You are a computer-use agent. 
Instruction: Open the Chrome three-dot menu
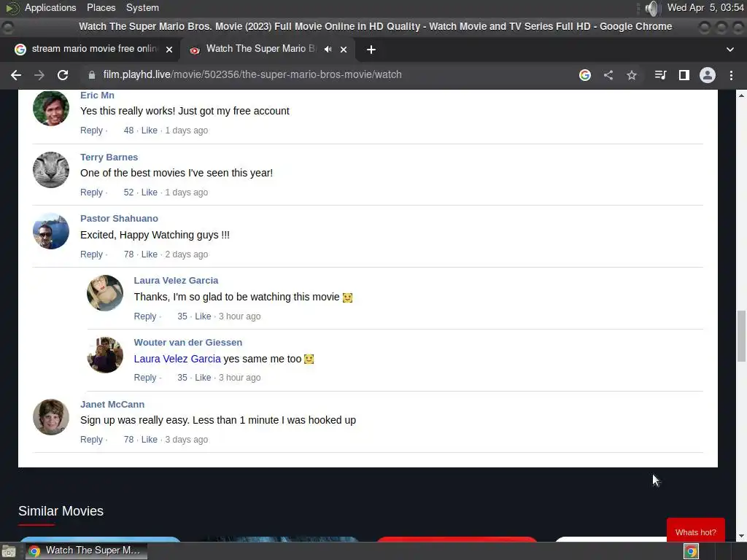pyautogui.click(x=731, y=75)
